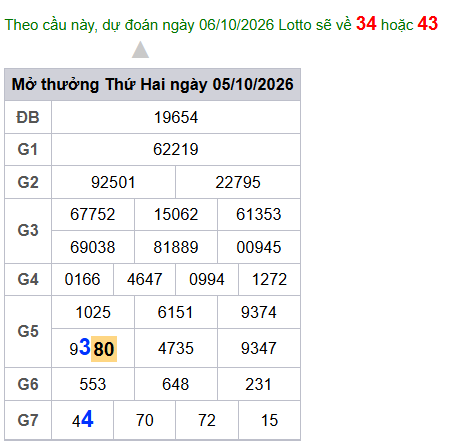The width and height of the screenshot is (451, 445).
Task: Click the G5 row label
Action: pyautogui.click(x=28, y=332)
